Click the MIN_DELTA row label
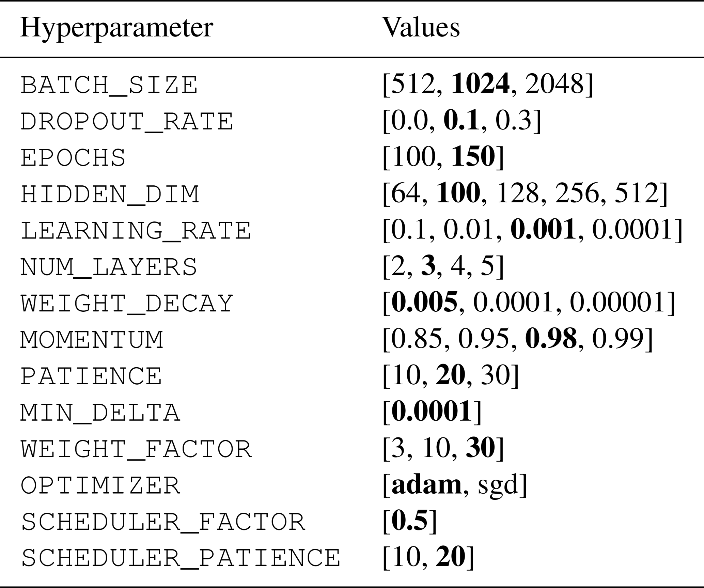This screenshot has width=704, height=588. (100, 413)
